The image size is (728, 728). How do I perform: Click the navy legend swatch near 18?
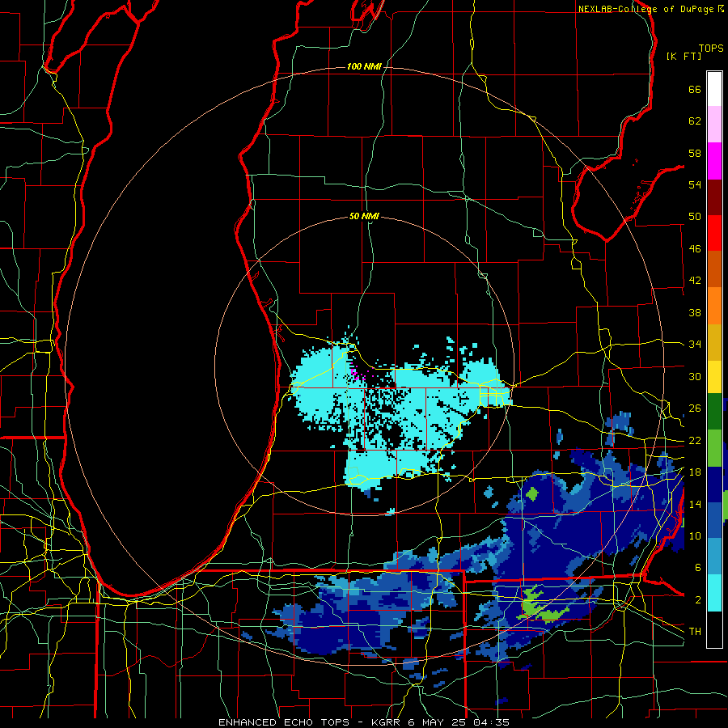point(714,485)
